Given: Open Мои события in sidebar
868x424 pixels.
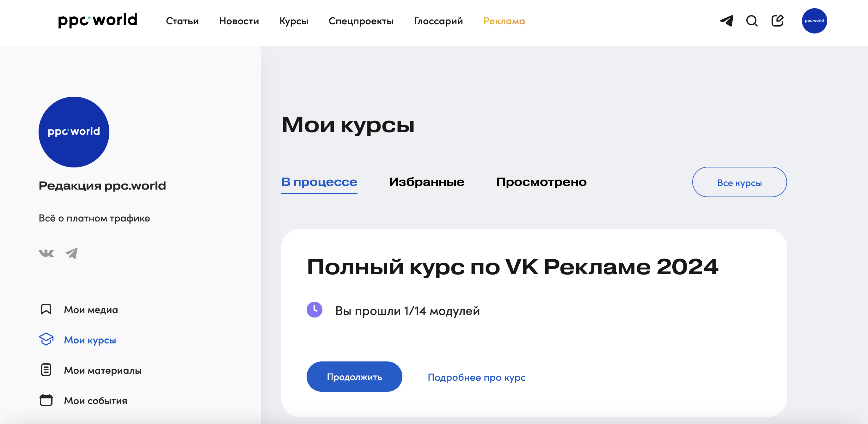Looking at the screenshot, I should [x=96, y=401].
